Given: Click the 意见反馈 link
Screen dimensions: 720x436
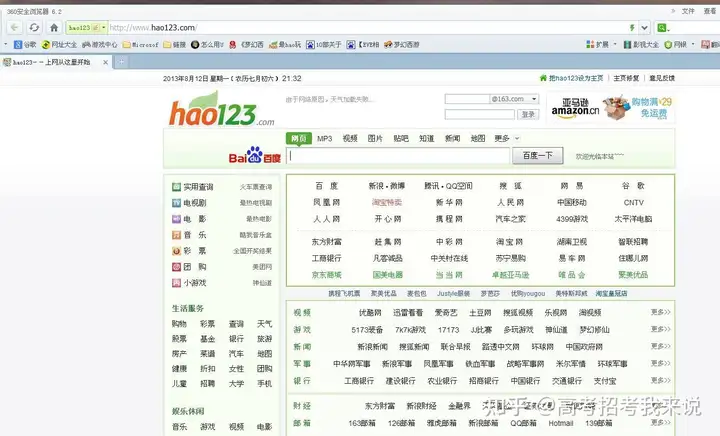Looking at the screenshot, I should point(662,78).
